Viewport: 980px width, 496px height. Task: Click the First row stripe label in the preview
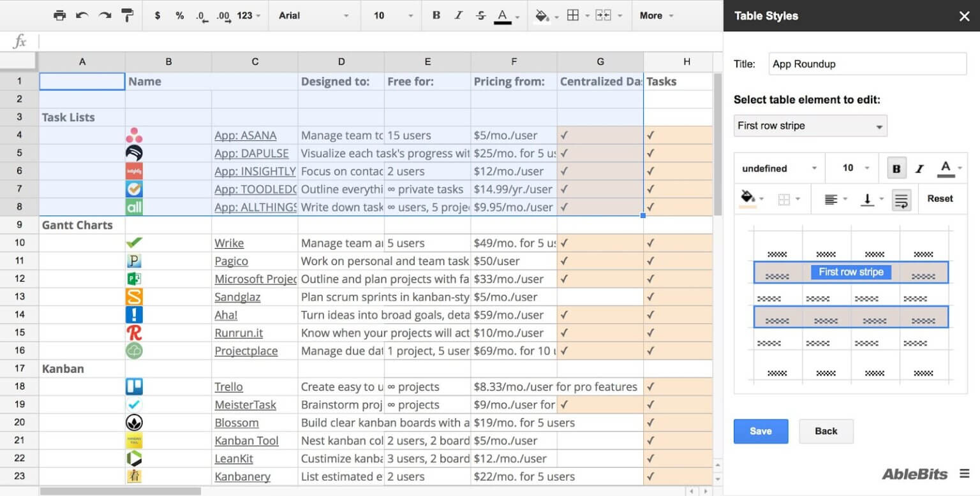[851, 272]
